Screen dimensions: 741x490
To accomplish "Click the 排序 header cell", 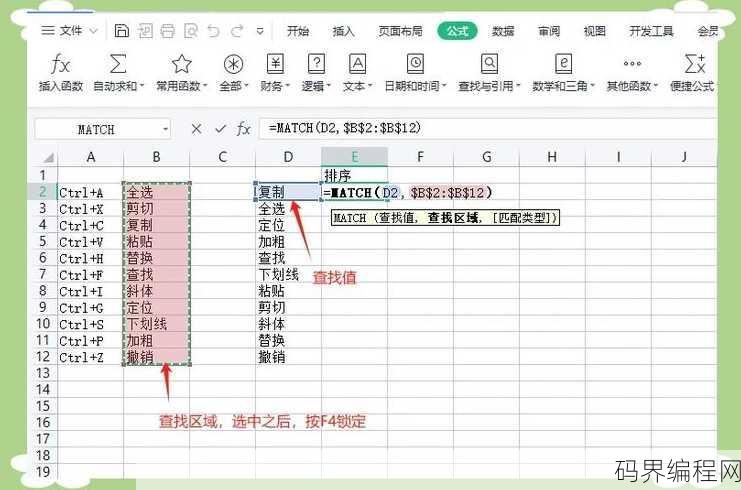I will click(x=354, y=176).
